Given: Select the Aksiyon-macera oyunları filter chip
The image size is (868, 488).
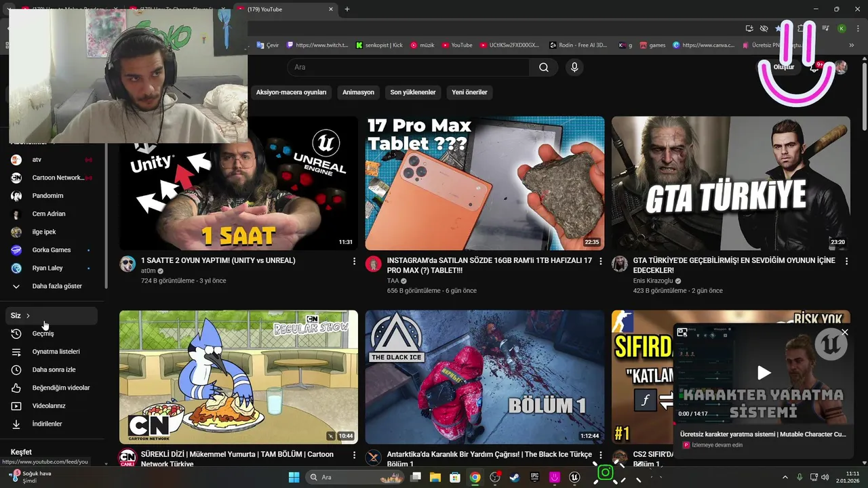Looking at the screenshot, I should pos(292,92).
